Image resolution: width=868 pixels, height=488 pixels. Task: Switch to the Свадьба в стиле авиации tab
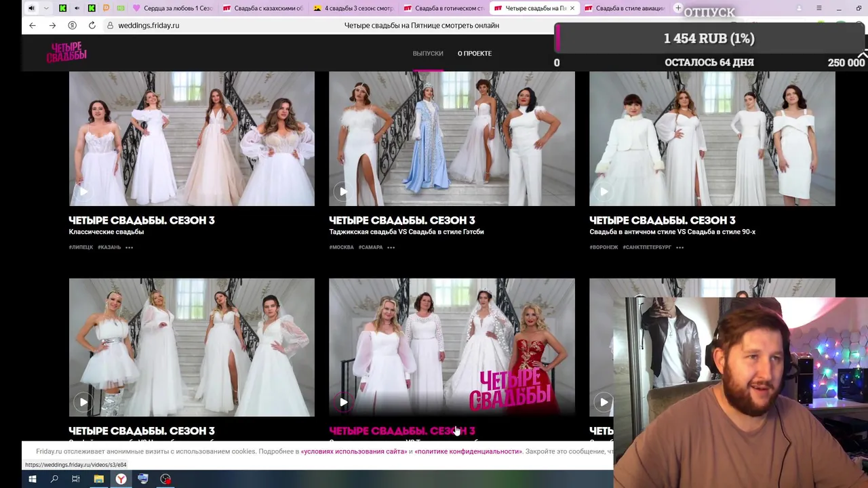tap(625, 8)
